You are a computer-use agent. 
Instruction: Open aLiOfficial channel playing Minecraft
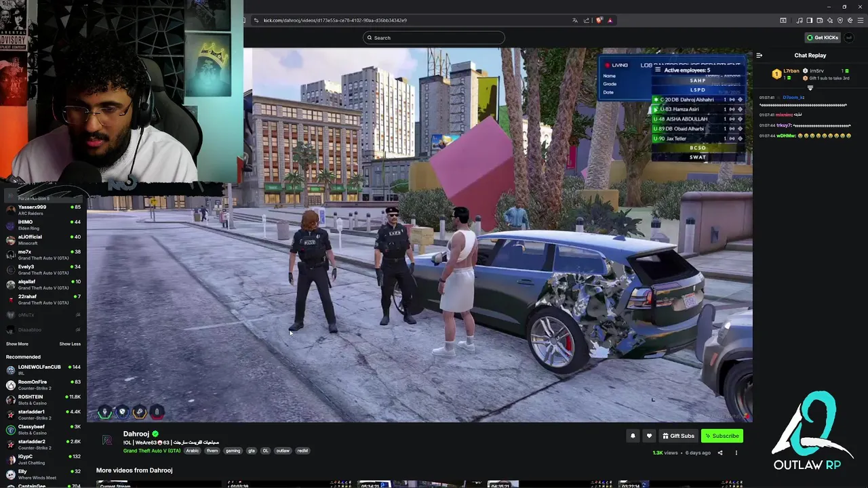[43, 240]
